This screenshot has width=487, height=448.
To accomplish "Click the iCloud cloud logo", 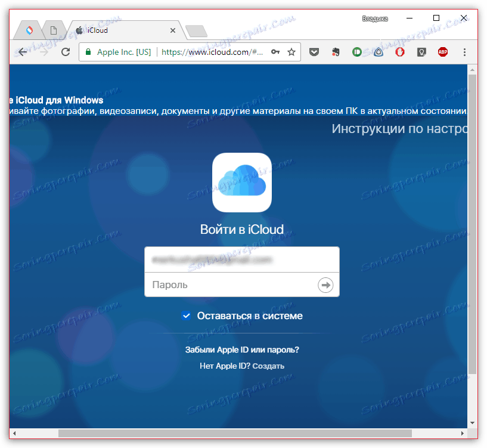I will click(x=241, y=182).
